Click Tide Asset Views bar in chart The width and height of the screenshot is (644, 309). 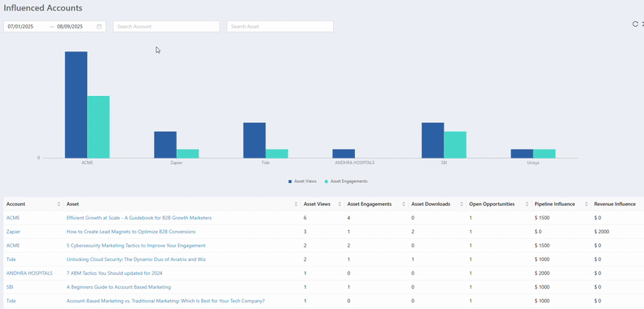click(x=254, y=141)
